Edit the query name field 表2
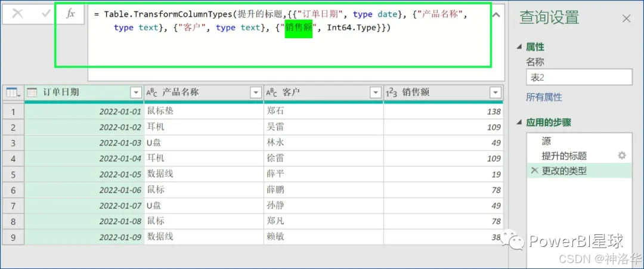 [579, 77]
